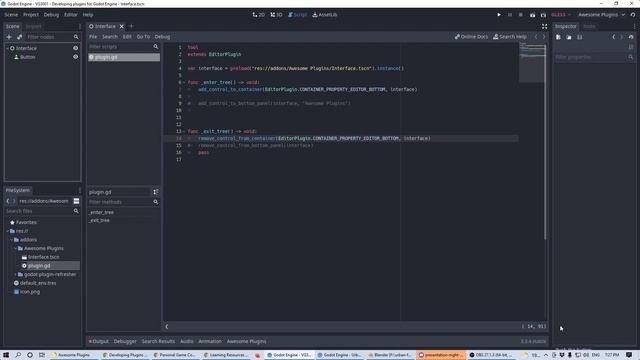Expand the godot-plugin-refresher folder

coord(16,274)
